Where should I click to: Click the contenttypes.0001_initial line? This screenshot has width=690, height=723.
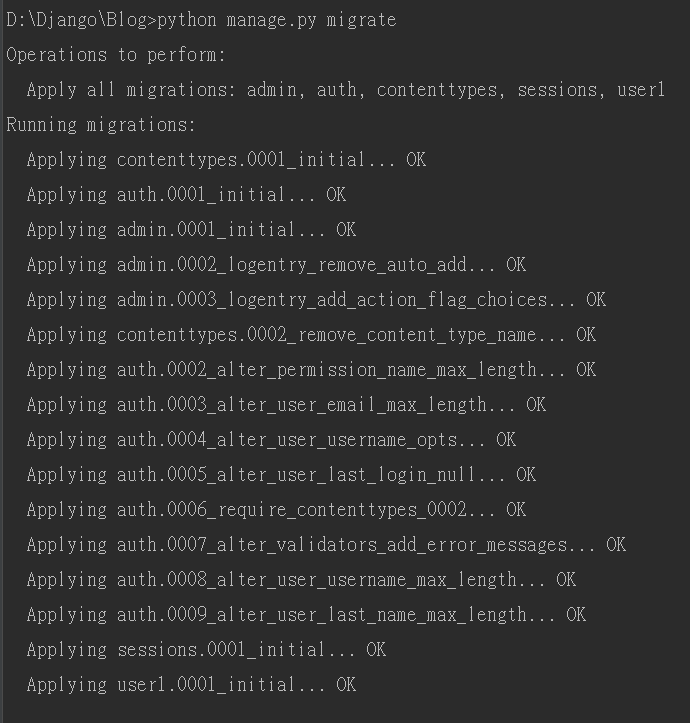226,160
